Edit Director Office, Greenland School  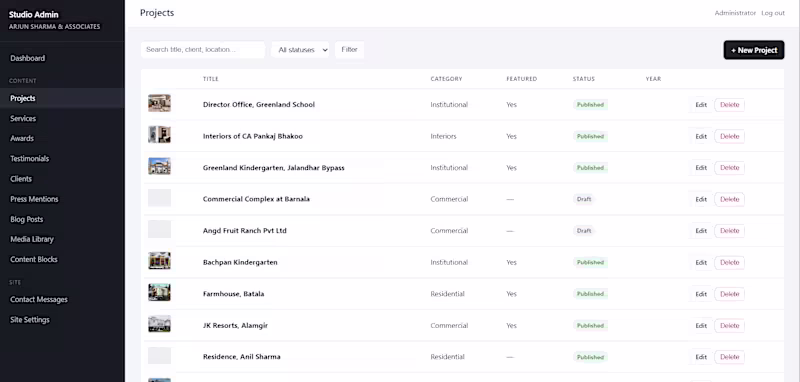pyautogui.click(x=701, y=105)
